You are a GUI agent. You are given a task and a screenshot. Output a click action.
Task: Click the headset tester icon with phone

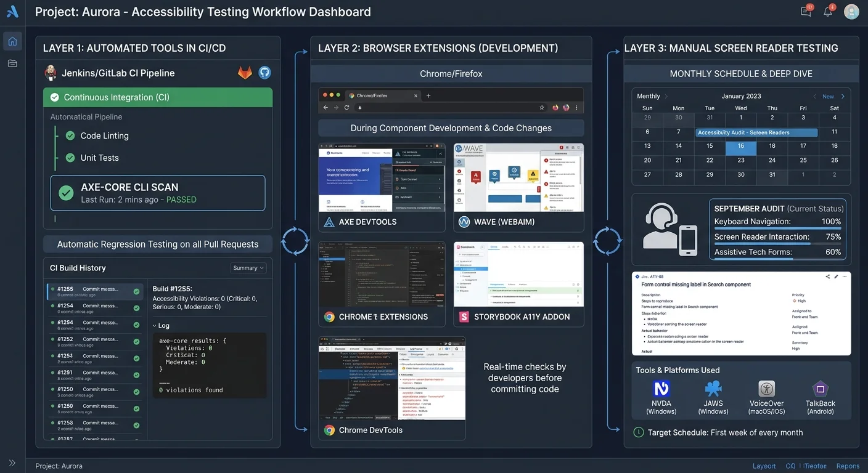pyautogui.click(x=671, y=229)
